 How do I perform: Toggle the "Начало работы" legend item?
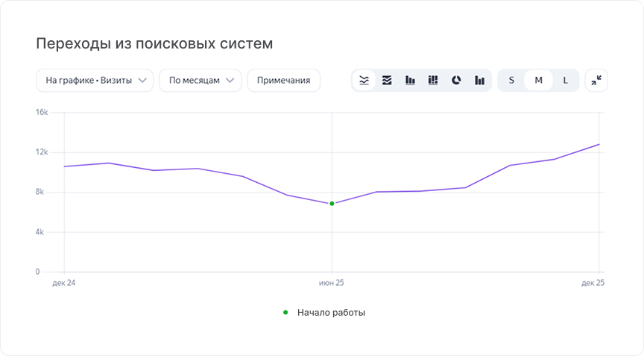pyautogui.click(x=331, y=313)
